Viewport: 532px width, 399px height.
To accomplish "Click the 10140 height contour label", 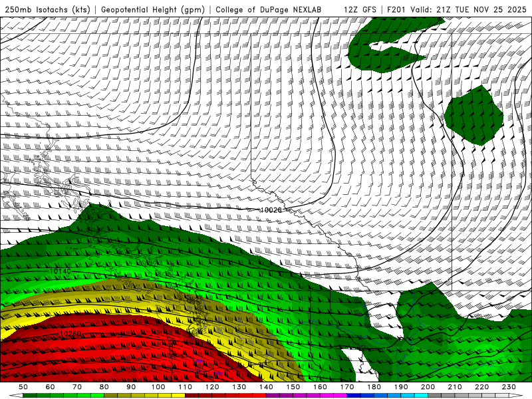I will [x=61, y=271].
